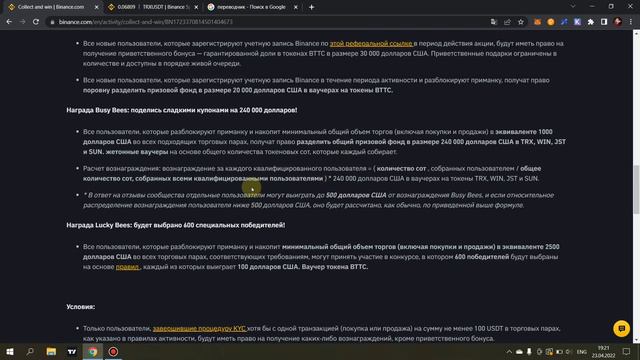Close the Collect and win tab
Screen dimensions: 640x360
(x=97, y=7)
